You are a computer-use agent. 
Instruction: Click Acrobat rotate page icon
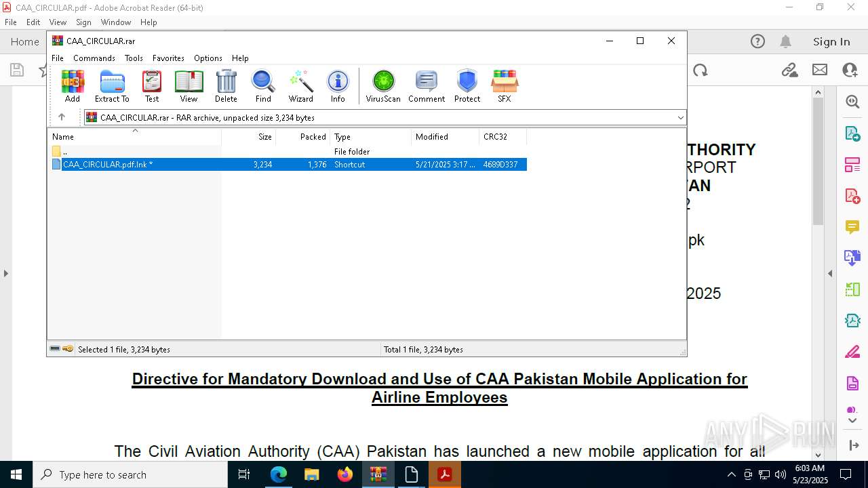(701, 70)
